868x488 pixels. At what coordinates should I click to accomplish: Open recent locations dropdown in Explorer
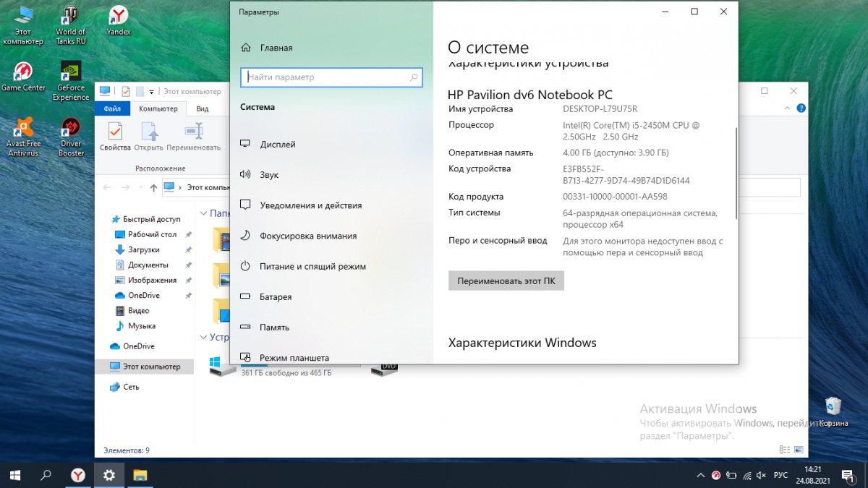coord(141,187)
